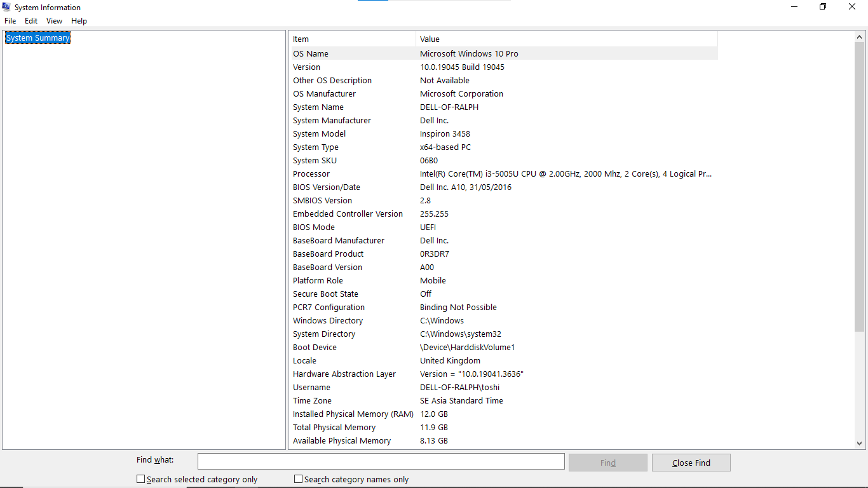Select the System Name row
Viewport: 868px width, 488px height.
(x=505, y=107)
